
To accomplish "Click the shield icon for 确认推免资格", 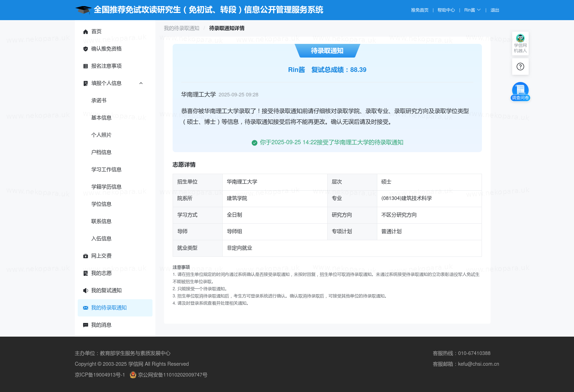I will point(86,49).
